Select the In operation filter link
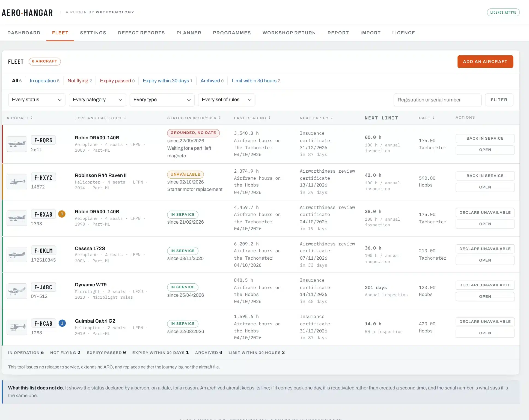Viewport: 529px width, 420px height. [x=44, y=81]
